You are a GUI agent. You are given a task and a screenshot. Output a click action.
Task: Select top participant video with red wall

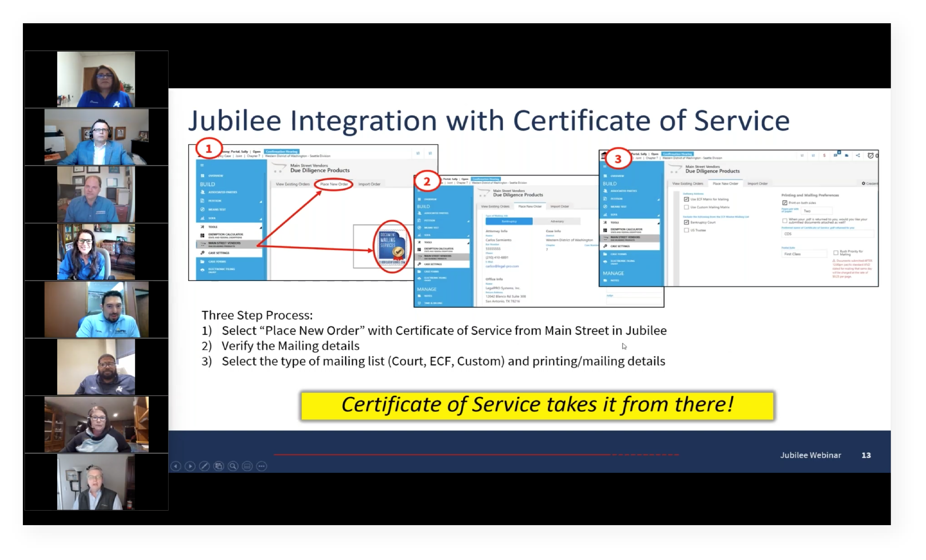pos(96,79)
